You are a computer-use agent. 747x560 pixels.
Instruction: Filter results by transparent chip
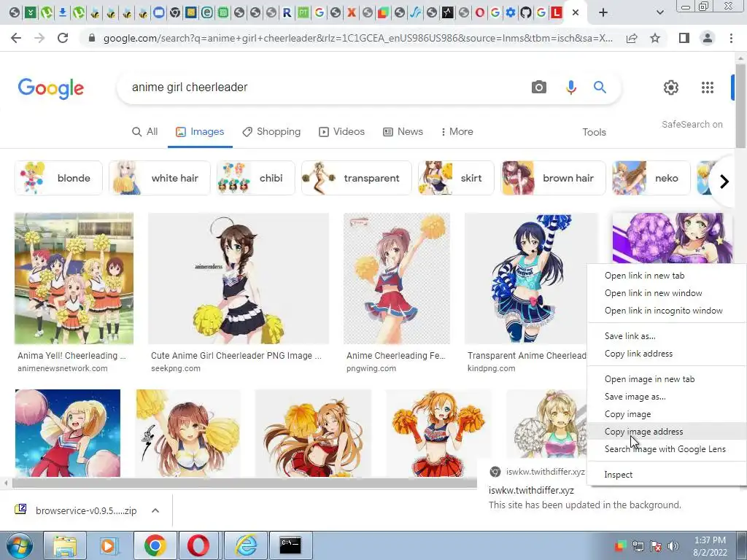pos(356,178)
